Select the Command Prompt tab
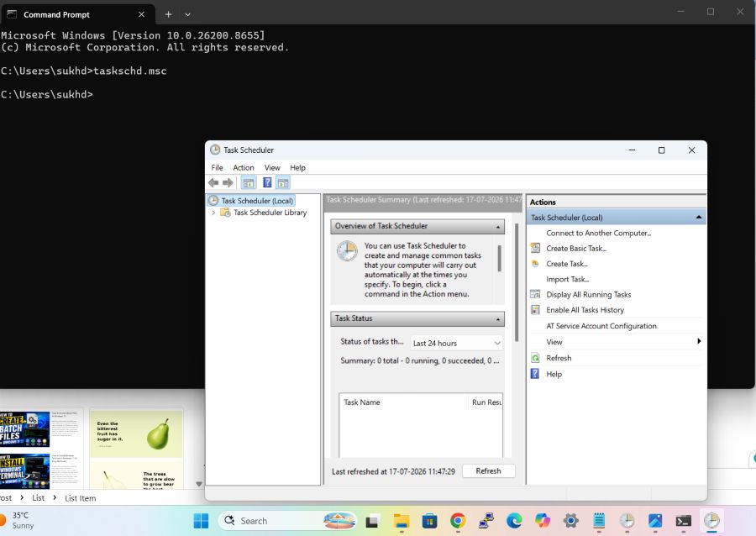This screenshot has width=756, height=536. click(77, 14)
